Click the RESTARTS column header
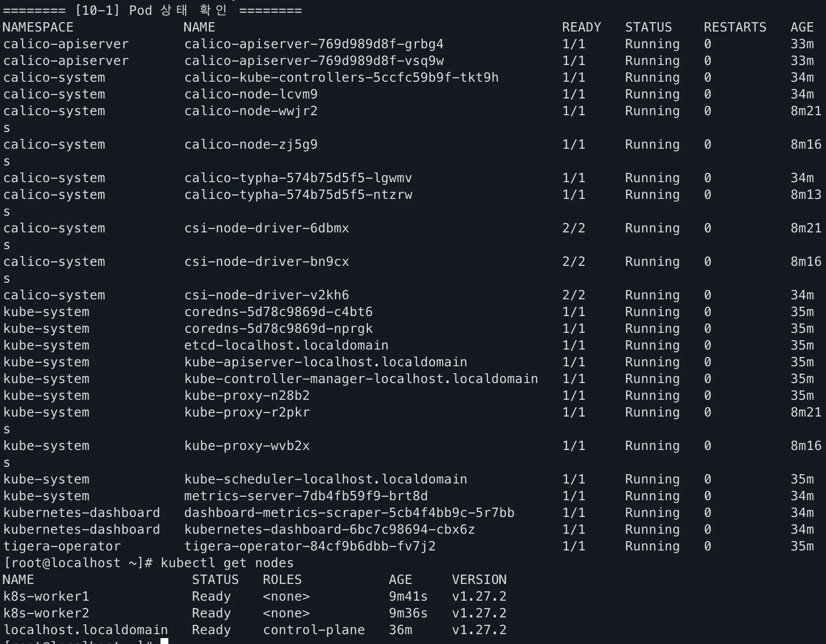The image size is (826, 644). click(735, 28)
